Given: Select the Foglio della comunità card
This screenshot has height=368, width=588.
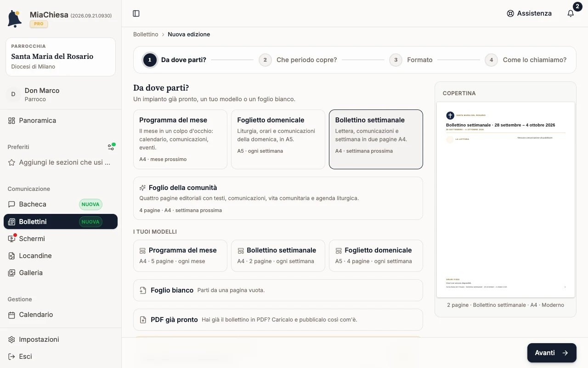Looking at the screenshot, I should [x=278, y=198].
